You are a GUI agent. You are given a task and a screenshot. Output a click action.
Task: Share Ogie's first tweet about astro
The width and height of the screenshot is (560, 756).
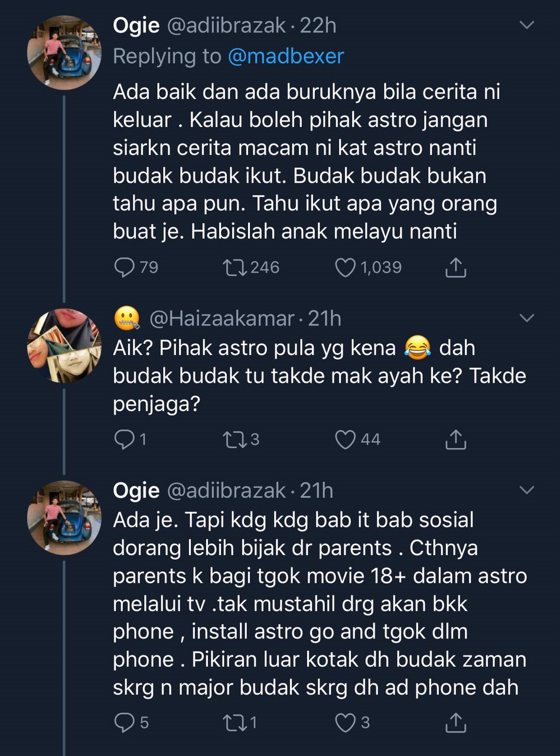[455, 269]
